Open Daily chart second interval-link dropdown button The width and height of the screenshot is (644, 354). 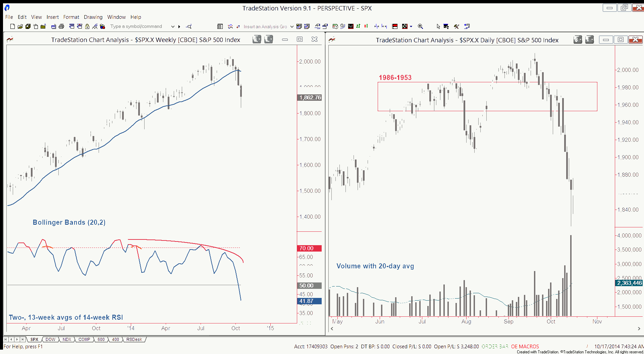[x=590, y=40]
